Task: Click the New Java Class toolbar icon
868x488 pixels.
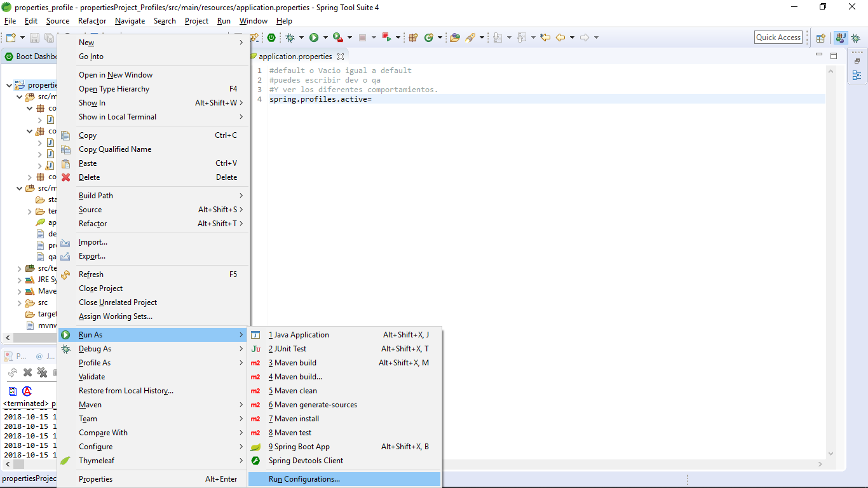Action: [x=429, y=37]
